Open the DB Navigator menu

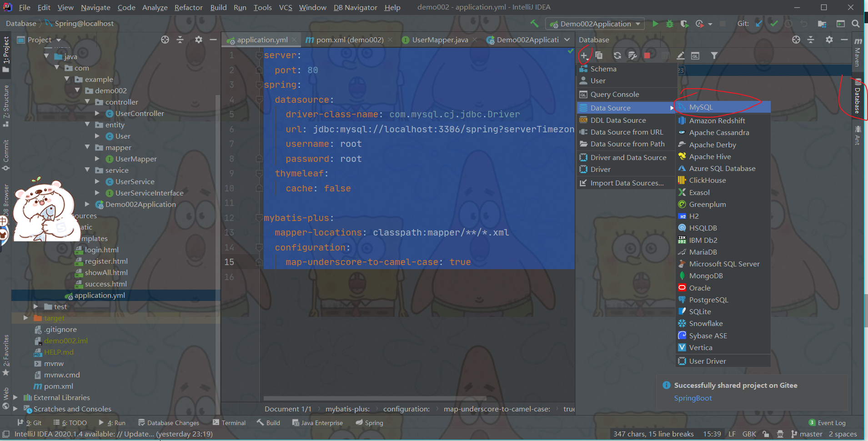point(355,7)
